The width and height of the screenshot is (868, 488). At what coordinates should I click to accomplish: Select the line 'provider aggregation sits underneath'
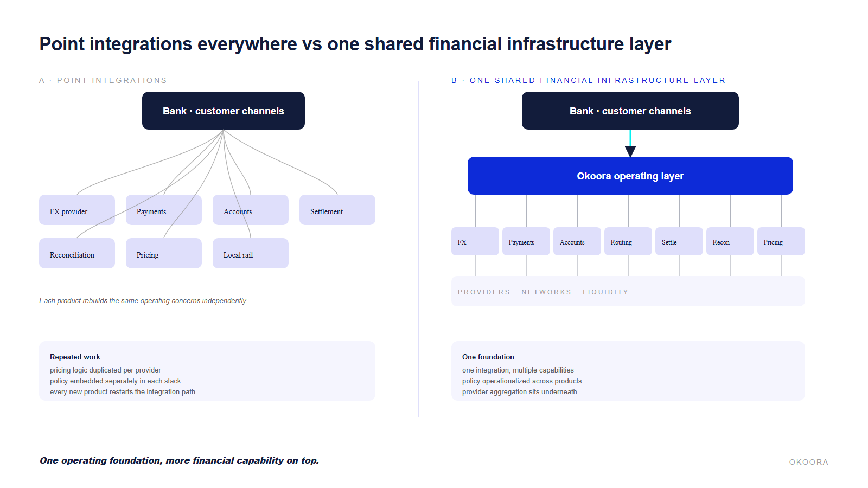pyautogui.click(x=520, y=391)
